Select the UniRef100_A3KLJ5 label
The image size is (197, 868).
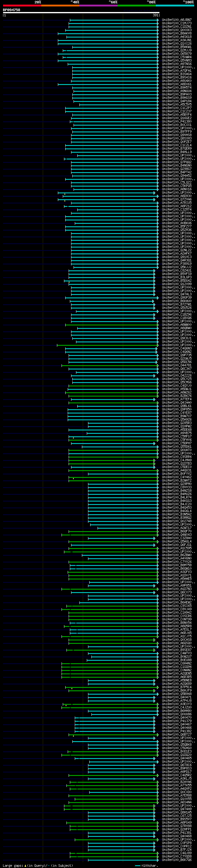pyautogui.click(x=177, y=778)
